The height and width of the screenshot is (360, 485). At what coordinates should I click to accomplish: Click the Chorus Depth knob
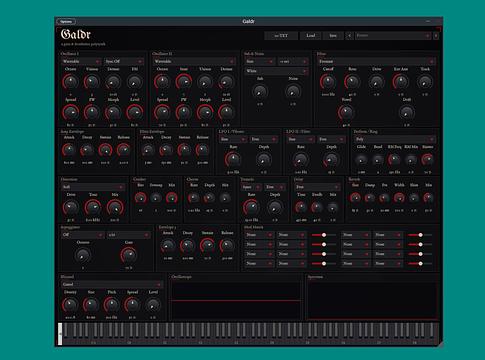[209, 198]
